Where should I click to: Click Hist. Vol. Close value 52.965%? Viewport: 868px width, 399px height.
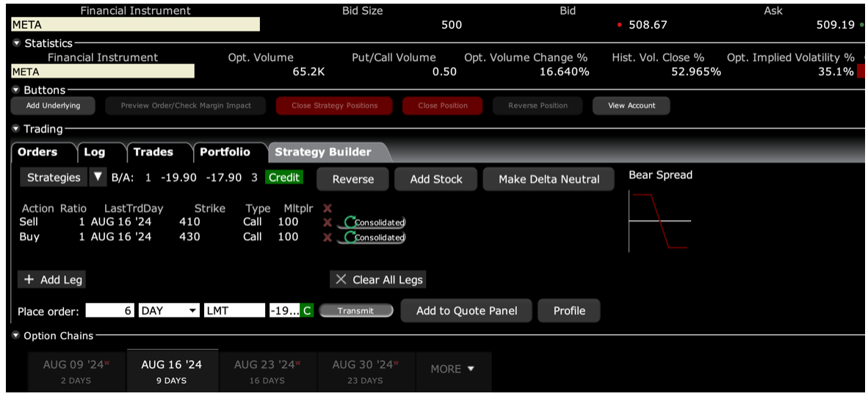[696, 72]
